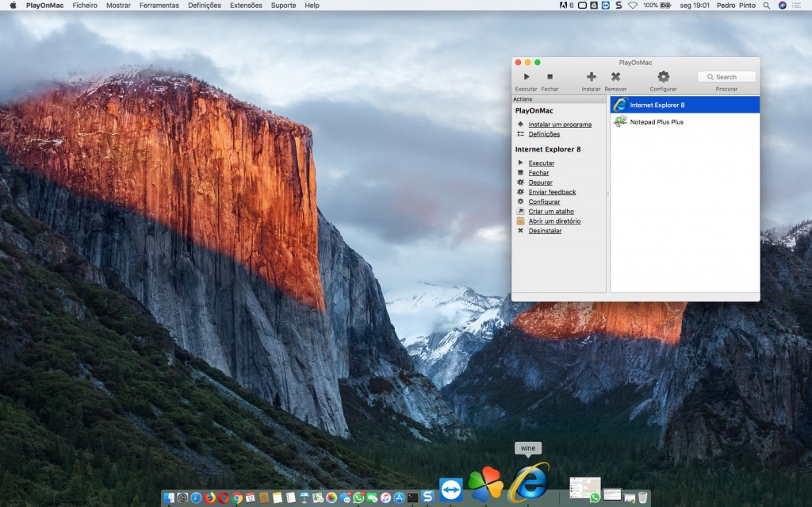Click the Fechar stop icon in toolbar
Image resolution: width=812 pixels, height=507 pixels.
pyautogui.click(x=550, y=76)
